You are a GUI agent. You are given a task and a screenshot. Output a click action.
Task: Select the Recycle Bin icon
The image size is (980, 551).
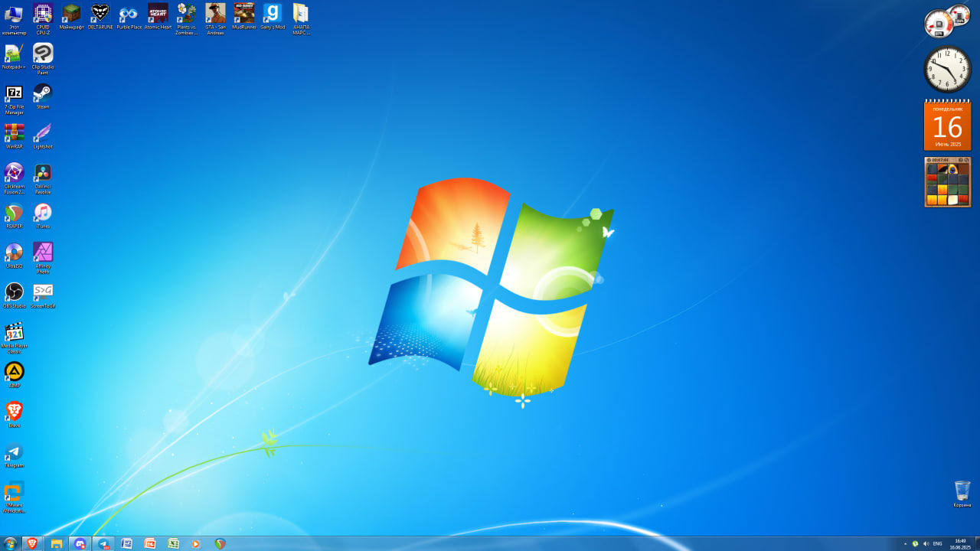coord(962,494)
